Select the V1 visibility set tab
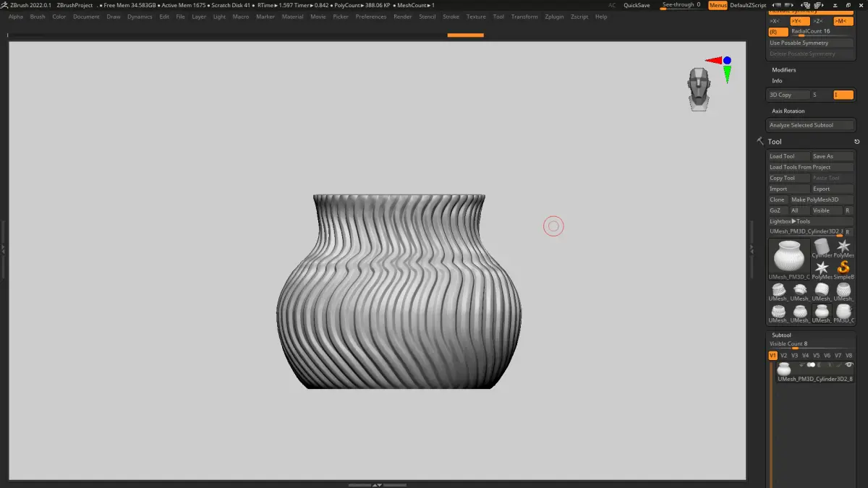868x488 pixels. click(x=773, y=356)
